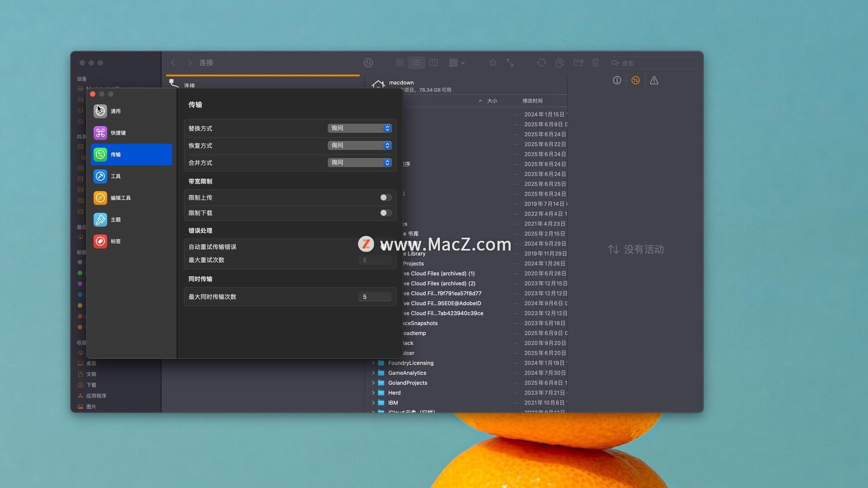Click the macdown home folder icon

pyautogui.click(x=378, y=84)
